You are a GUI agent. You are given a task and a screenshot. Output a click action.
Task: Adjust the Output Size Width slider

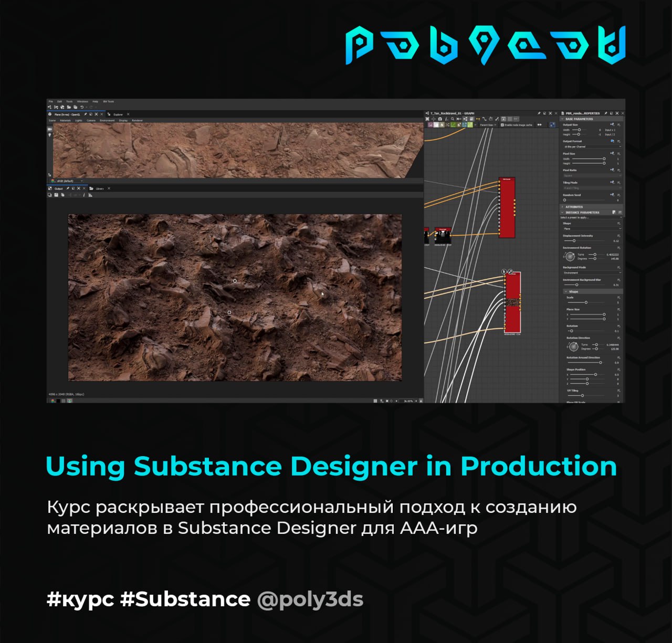point(580,130)
